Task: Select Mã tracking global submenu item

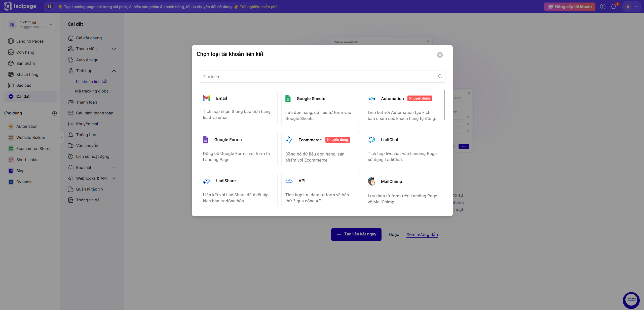Action: [92, 91]
